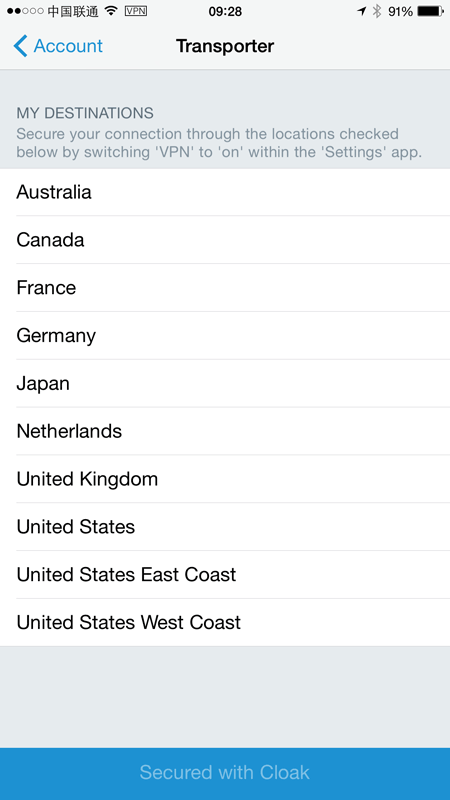The width and height of the screenshot is (450, 800).
Task: Pick Japan as VPN destination
Action: pyautogui.click(x=225, y=383)
